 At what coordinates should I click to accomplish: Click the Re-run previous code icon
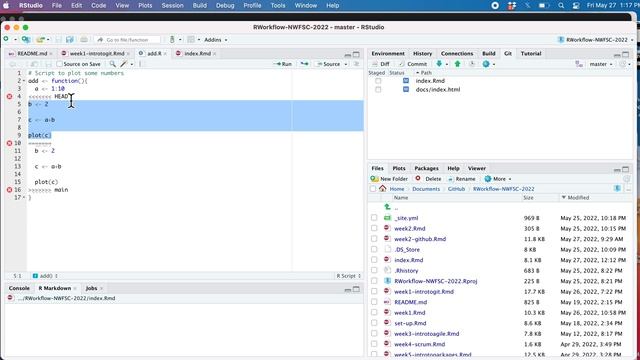[x=304, y=64]
